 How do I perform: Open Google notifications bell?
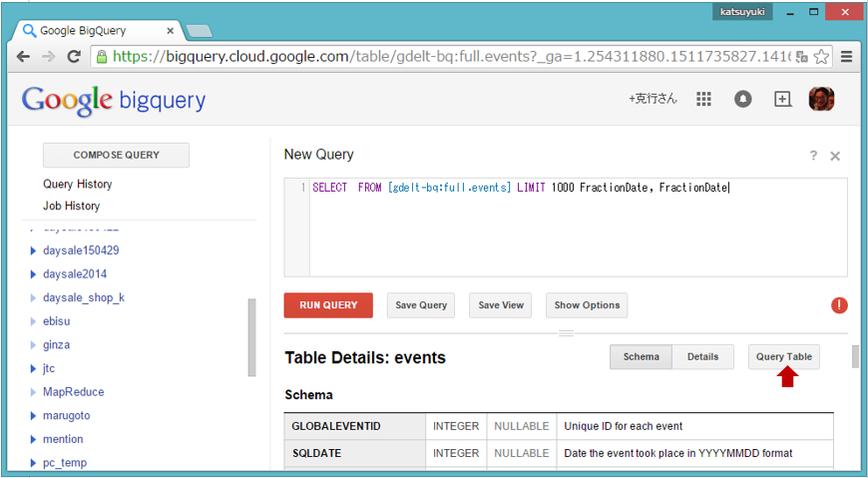pyautogui.click(x=743, y=99)
